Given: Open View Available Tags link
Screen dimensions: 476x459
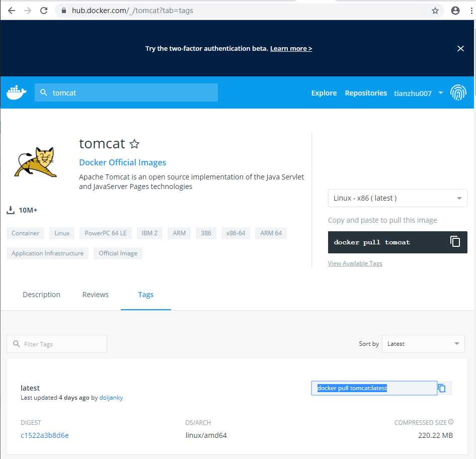Looking at the screenshot, I should click(x=355, y=263).
